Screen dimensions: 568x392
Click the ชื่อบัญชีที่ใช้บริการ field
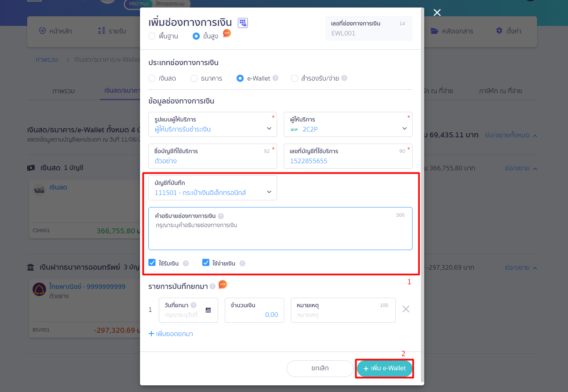213,156
